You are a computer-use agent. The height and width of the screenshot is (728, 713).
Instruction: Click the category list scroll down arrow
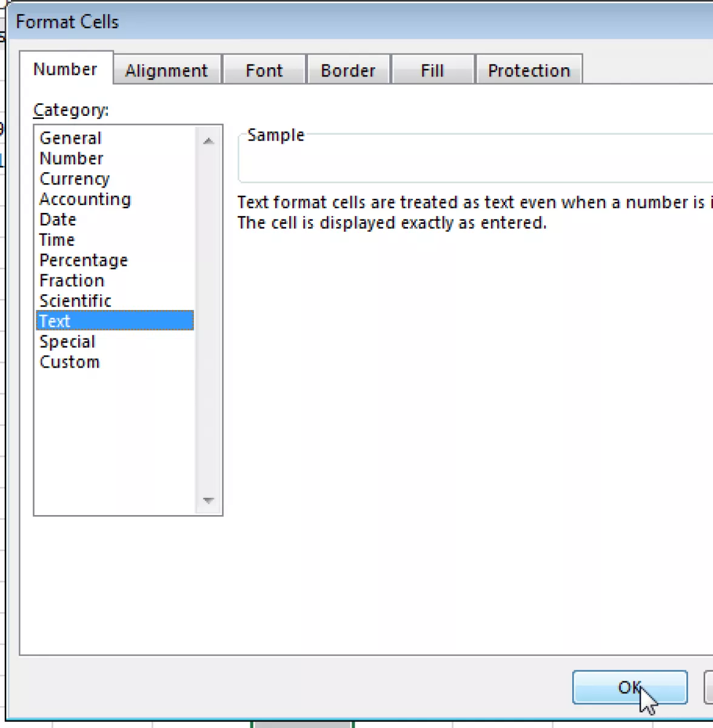click(x=209, y=500)
